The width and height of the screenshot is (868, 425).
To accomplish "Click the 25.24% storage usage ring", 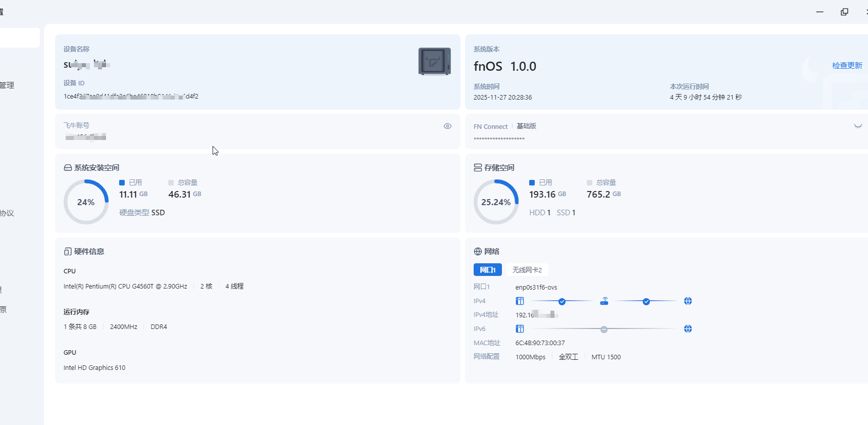I will (496, 202).
